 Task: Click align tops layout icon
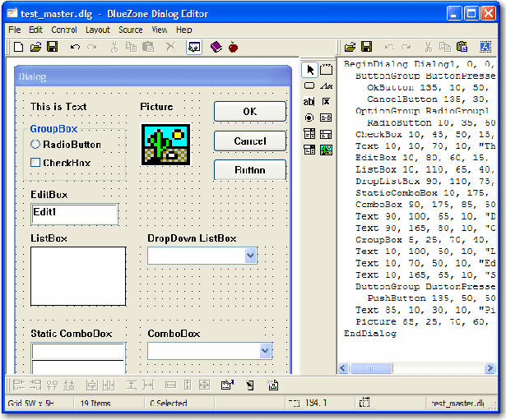pos(52,385)
